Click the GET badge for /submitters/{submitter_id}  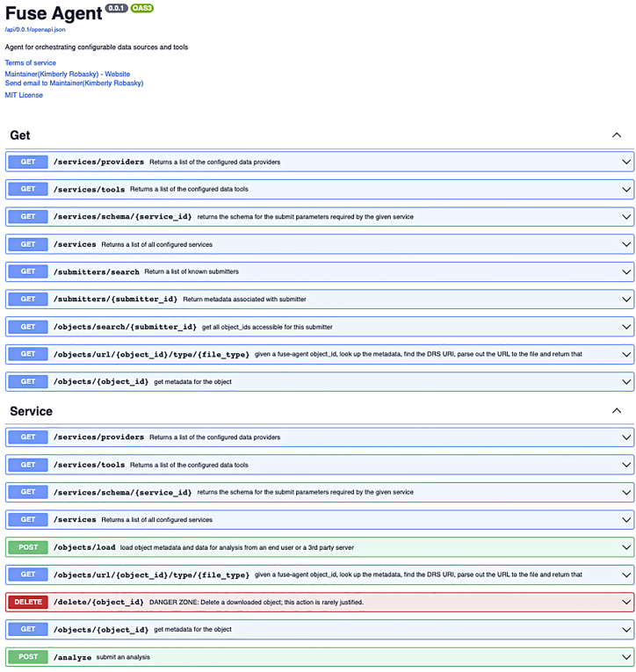(27, 299)
